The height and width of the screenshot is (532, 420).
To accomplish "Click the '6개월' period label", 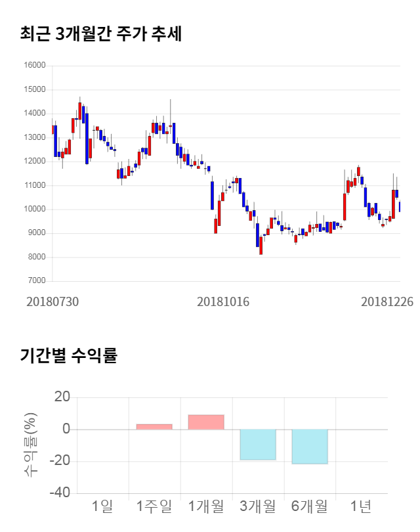I will point(310,506).
